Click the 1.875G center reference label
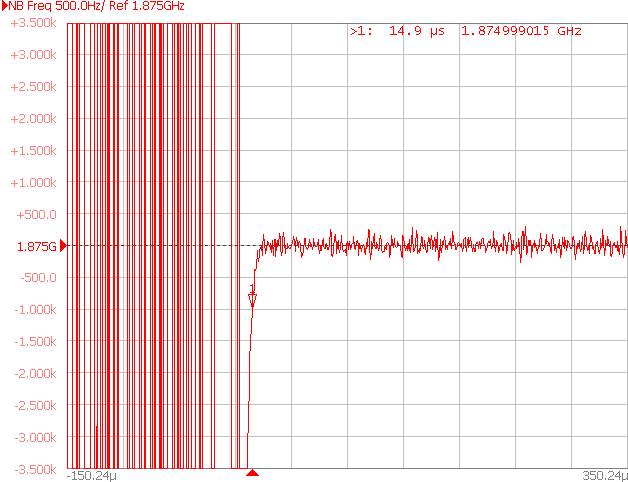This screenshot has height=482, width=628. 37,246
